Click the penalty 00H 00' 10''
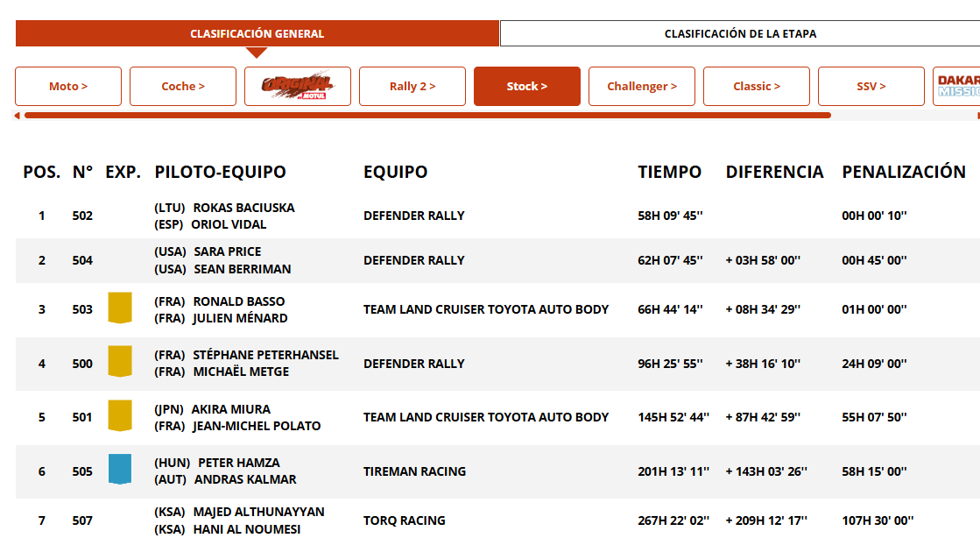 874,216
